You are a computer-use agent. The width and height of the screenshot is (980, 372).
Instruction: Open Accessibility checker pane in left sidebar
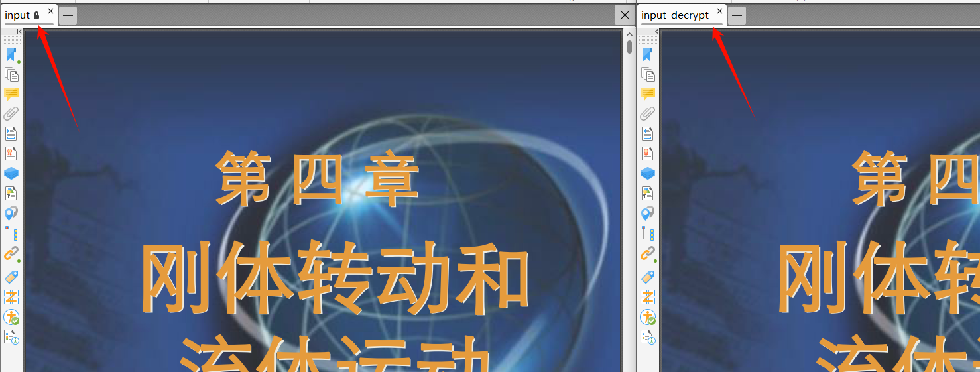point(11,318)
